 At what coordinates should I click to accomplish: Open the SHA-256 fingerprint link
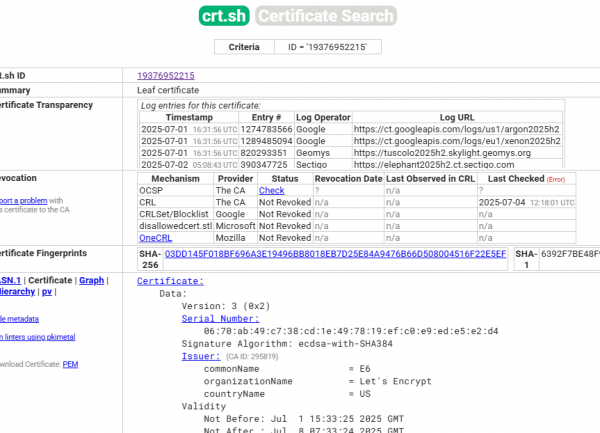[335, 254]
